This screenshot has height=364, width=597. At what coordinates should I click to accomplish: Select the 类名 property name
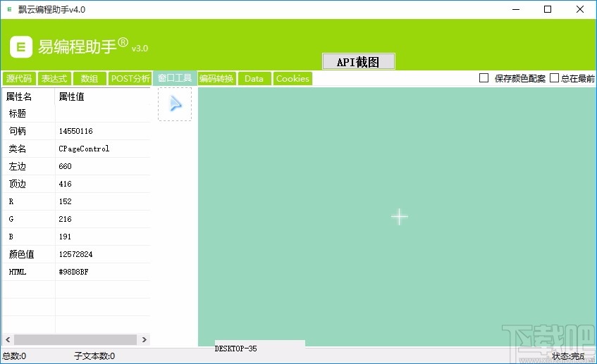point(18,149)
